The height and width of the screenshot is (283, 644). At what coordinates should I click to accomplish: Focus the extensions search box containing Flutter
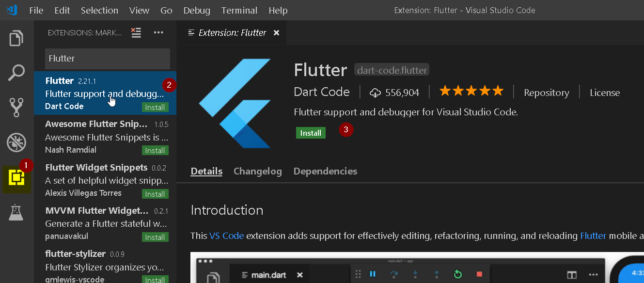pos(108,59)
